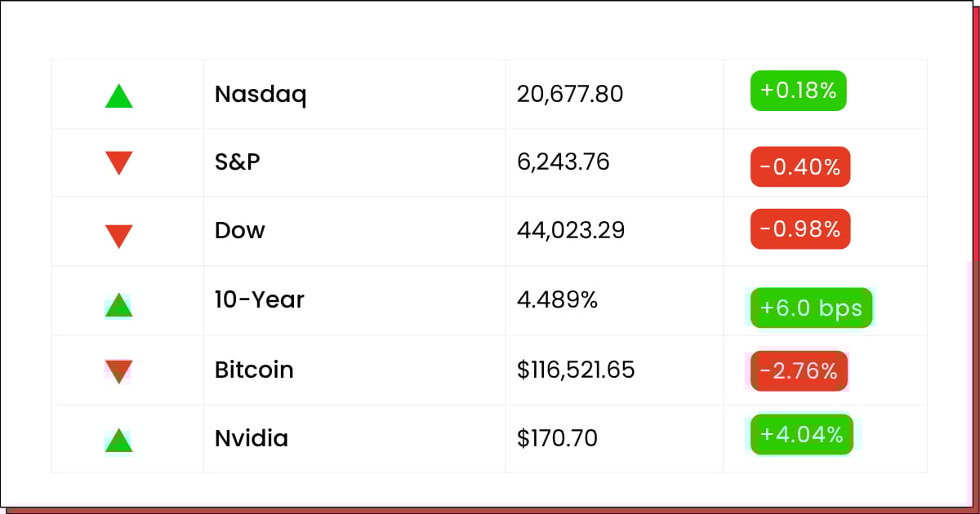Select the Bitcoin price $116,521.65
The image size is (980, 514).
[x=576, y=370]
